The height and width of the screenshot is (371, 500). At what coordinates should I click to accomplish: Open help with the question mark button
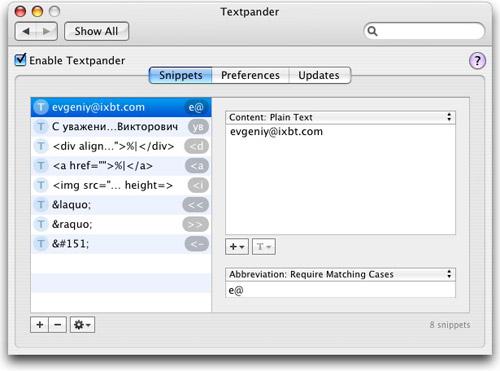pos(477,61)
